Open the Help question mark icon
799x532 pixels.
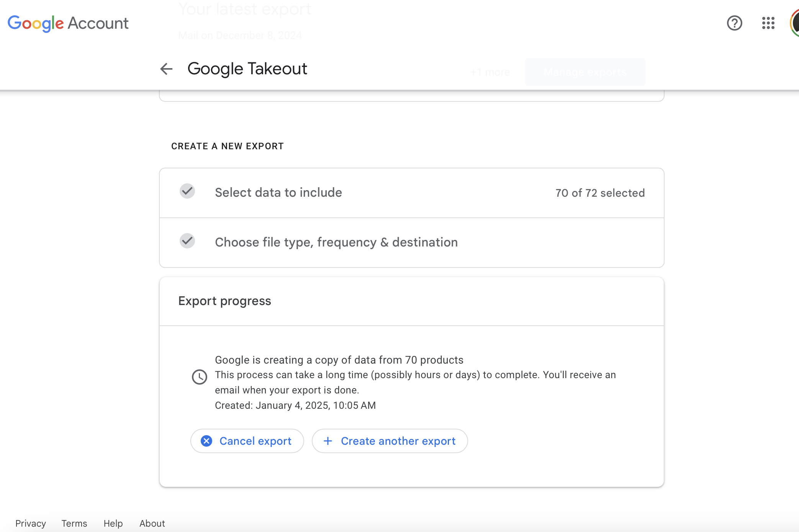[734, 23]
